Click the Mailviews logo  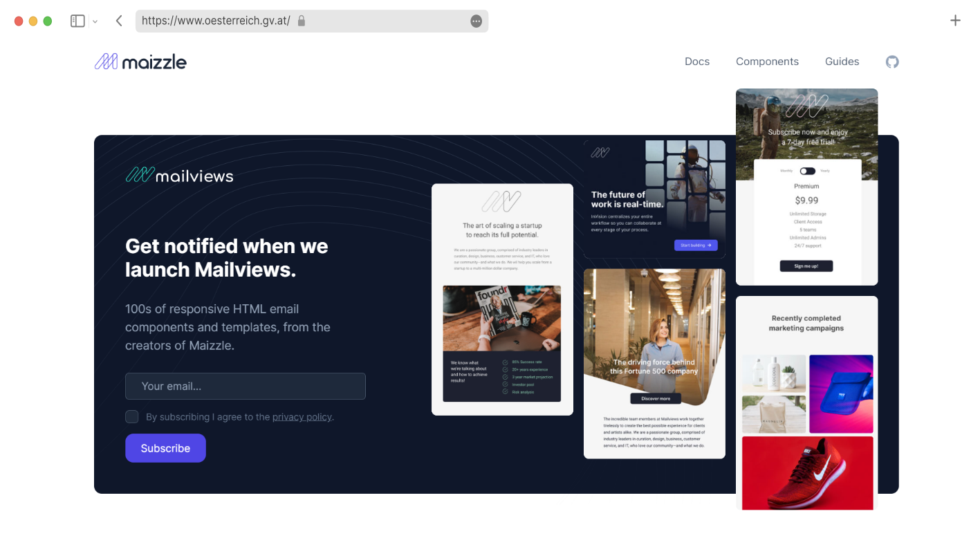(179, 175)
